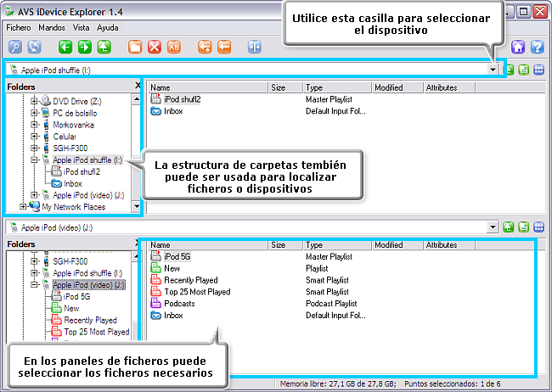Select iPod 5G in the lower folder tree

[76, 297]
